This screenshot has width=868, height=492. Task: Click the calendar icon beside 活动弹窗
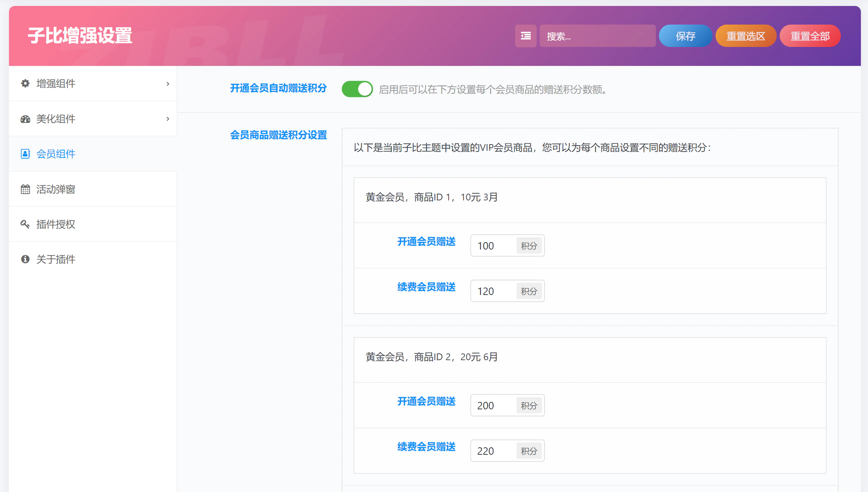click(25, 189)
